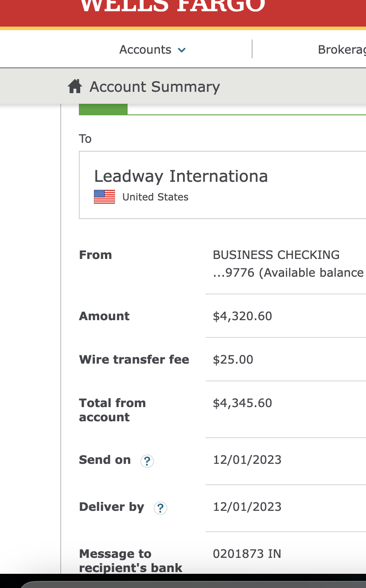This screenshot has width=366, height=588.
Task: Open the Accounts menu
Action: point(152,50)
